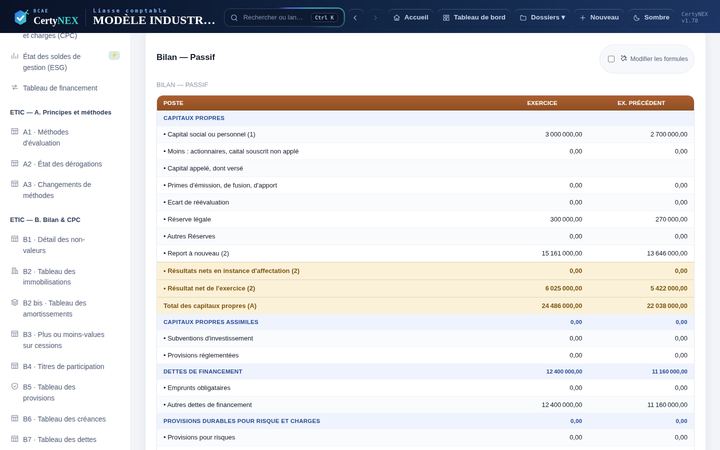Click the POSTE column header
The width and height of the screenshot is (720, 450).
pyautogui.click(x=173, y=103)
